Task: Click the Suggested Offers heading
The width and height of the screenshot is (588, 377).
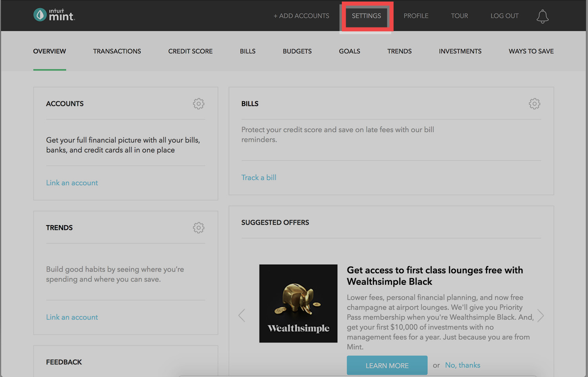Action: 275,222
